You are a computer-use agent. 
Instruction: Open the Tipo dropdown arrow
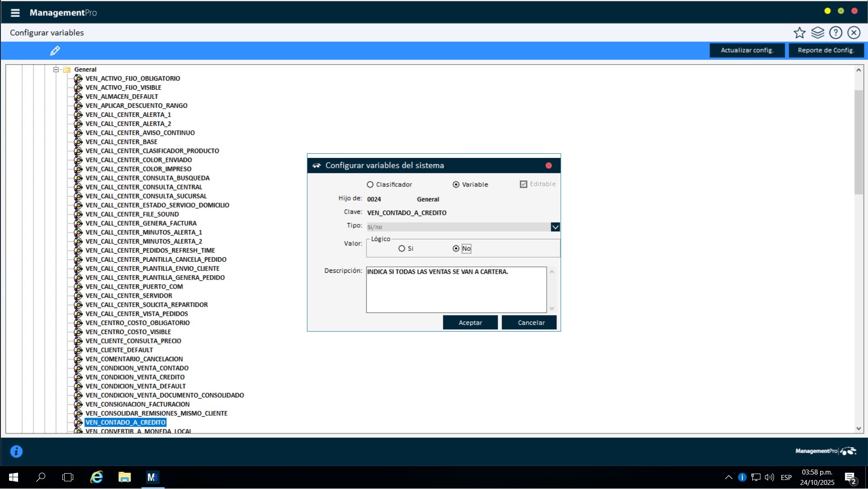tap(555, 227)
